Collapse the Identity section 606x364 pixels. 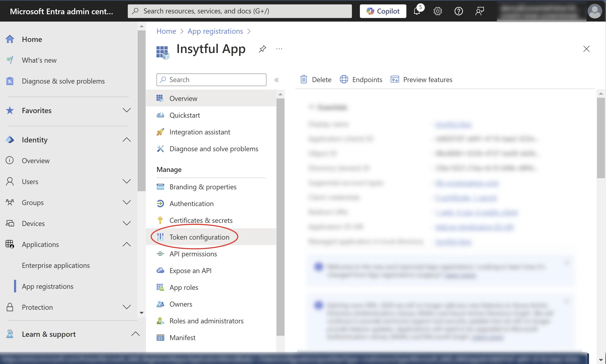click(127, 139)
